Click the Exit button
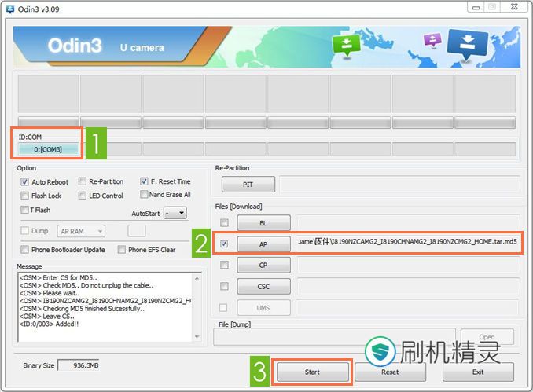 tap(478, 372)
